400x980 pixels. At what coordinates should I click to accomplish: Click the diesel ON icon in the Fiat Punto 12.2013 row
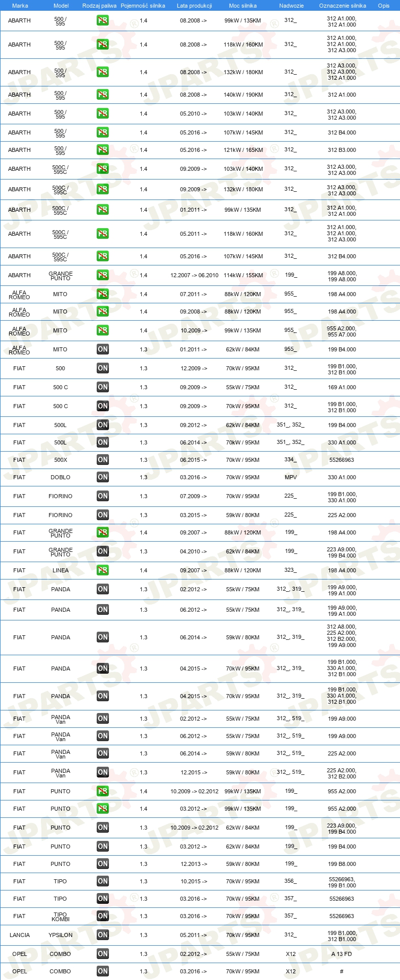coord(103,864)
